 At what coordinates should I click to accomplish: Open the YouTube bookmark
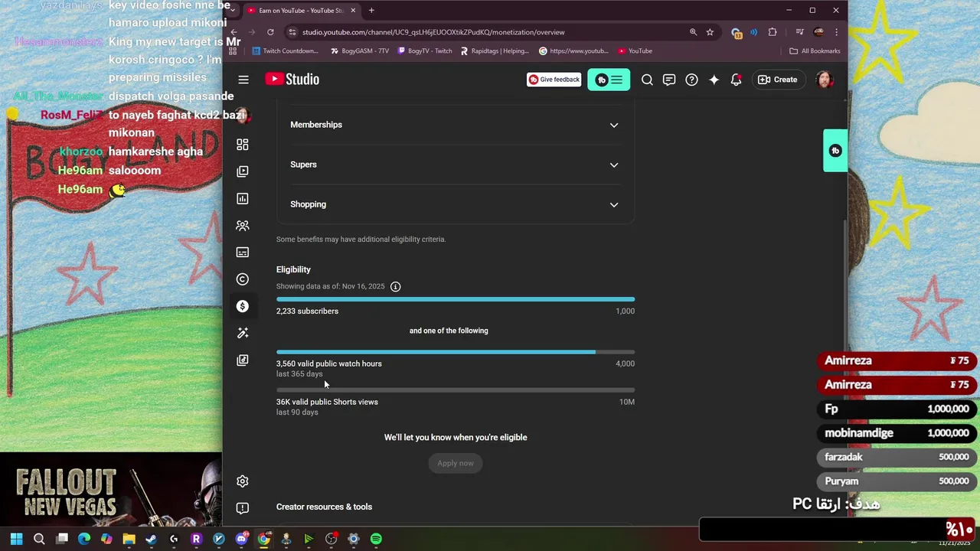click(x=635, y=51)
